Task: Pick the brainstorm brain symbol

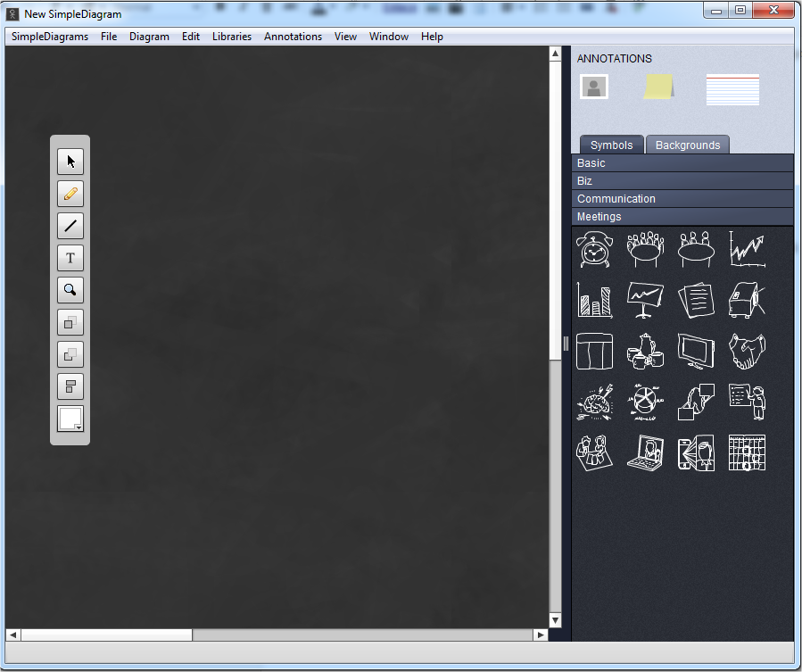Action: coord(594,402)
